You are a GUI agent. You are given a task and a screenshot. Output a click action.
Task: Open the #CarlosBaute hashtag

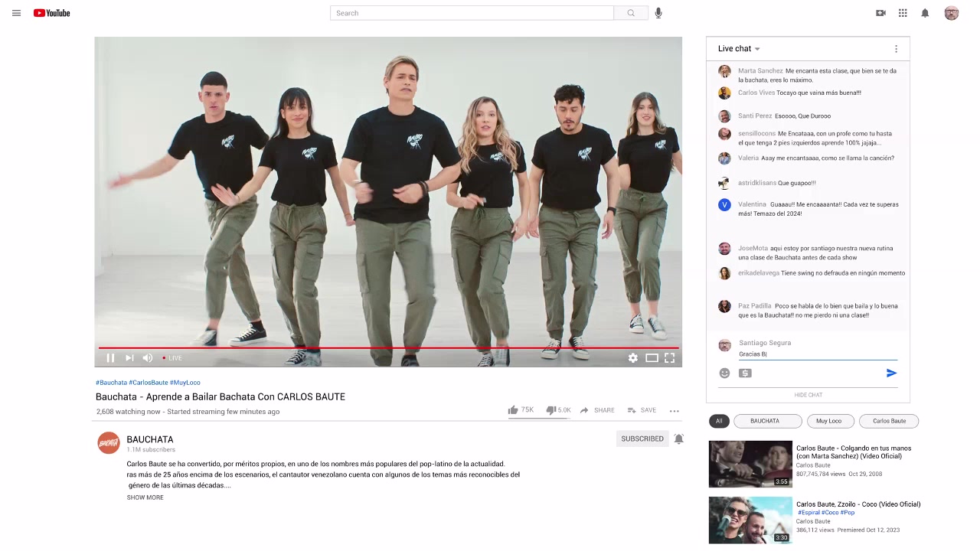(149, 383)
